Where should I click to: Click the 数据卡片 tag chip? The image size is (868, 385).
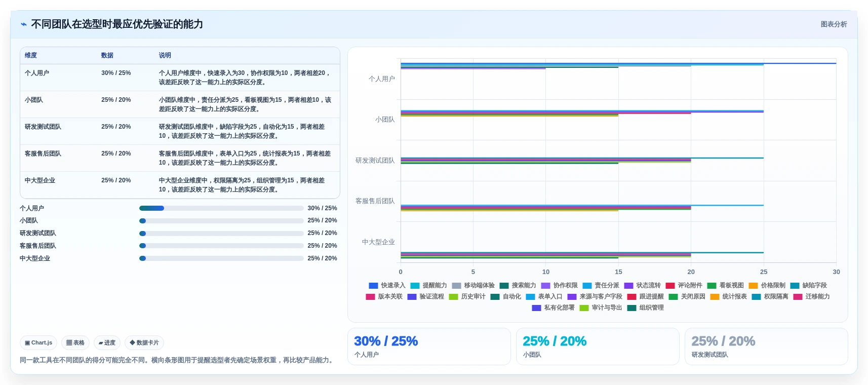coord(144,342)
